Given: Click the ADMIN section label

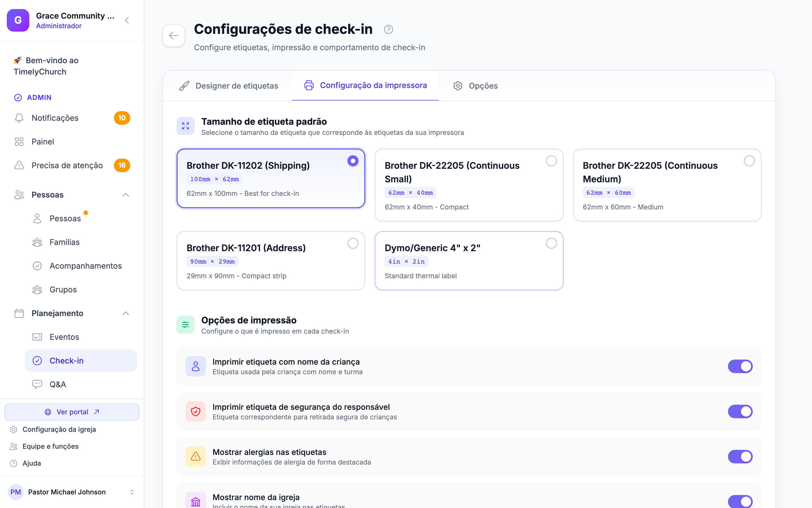Looking at the screenshot, I should tap(39, 97).
